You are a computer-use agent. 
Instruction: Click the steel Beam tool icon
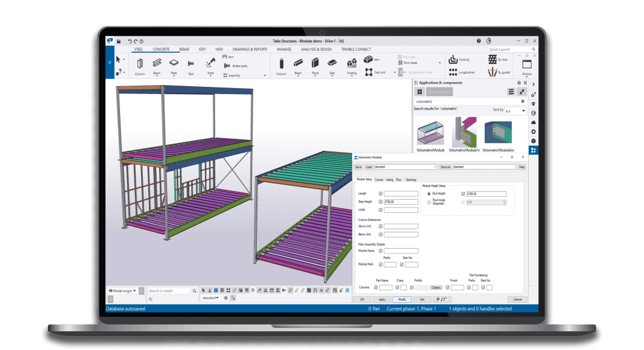point(157,63)
